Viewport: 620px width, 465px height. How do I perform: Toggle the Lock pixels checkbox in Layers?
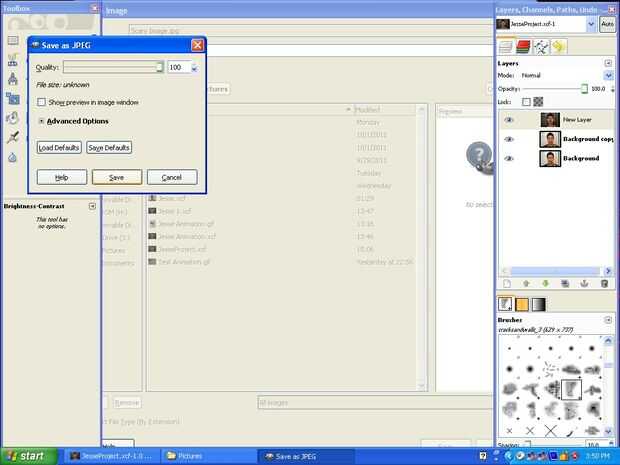coord(526,102)
